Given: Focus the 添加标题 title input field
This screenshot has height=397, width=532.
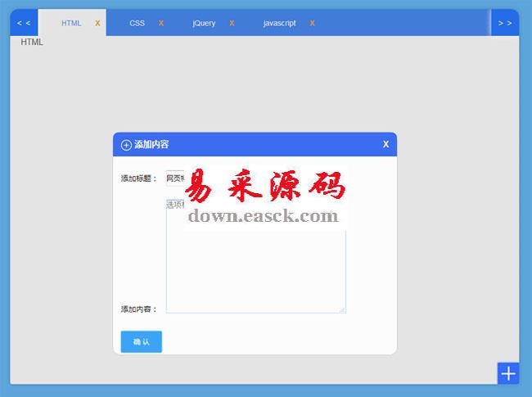Looking at the screenshot, I should point(175,178).
